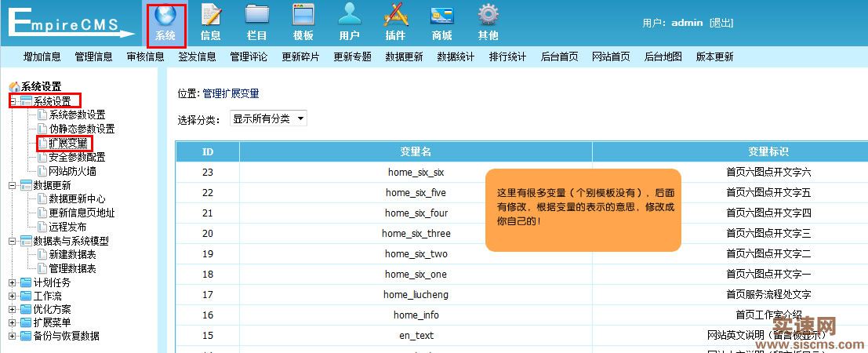Collapse the 数据更新 tree node
The width and height of the screenshot is (868, 353).
click(x=13, y=185)
